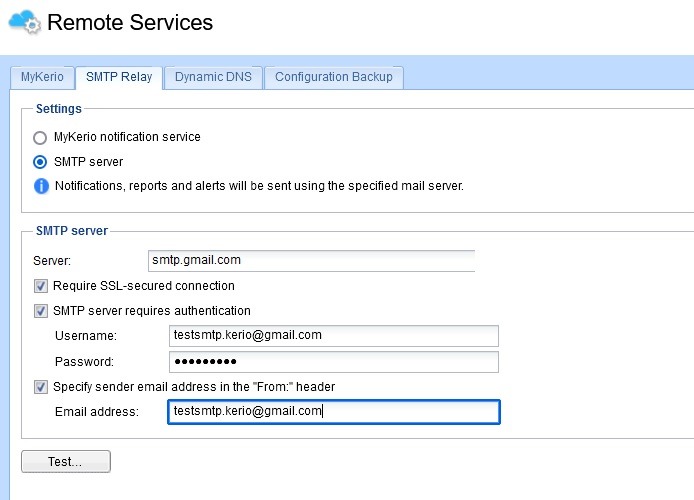Click the Settings group heading
Viewport: 694px width, 500px height.
pyautogui.click(x=59, y=108)
